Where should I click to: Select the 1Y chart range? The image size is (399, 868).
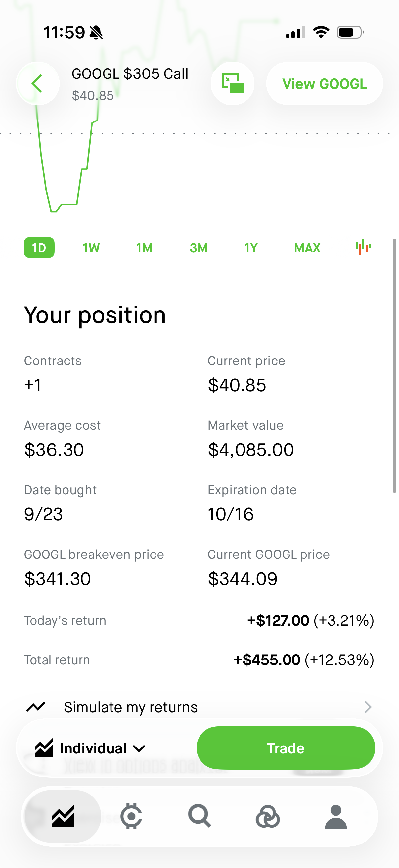pos(251,248)
